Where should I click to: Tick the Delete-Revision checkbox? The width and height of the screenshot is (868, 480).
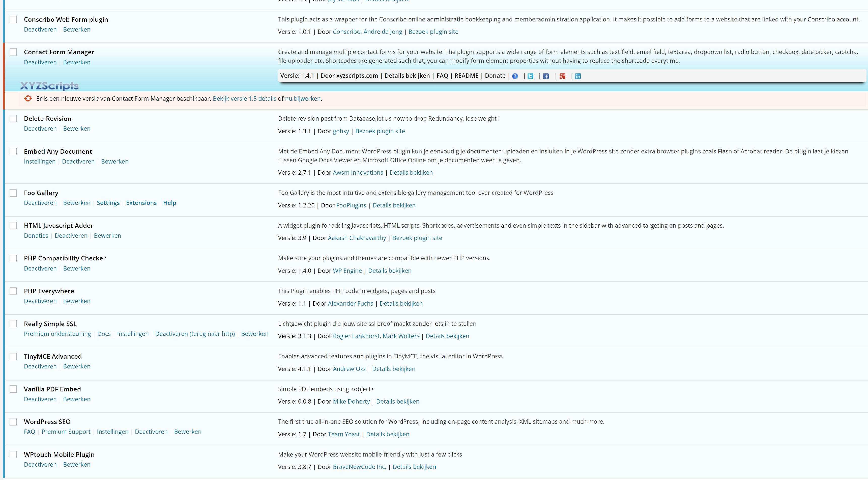pyautogui.click(x=13, y=119)
